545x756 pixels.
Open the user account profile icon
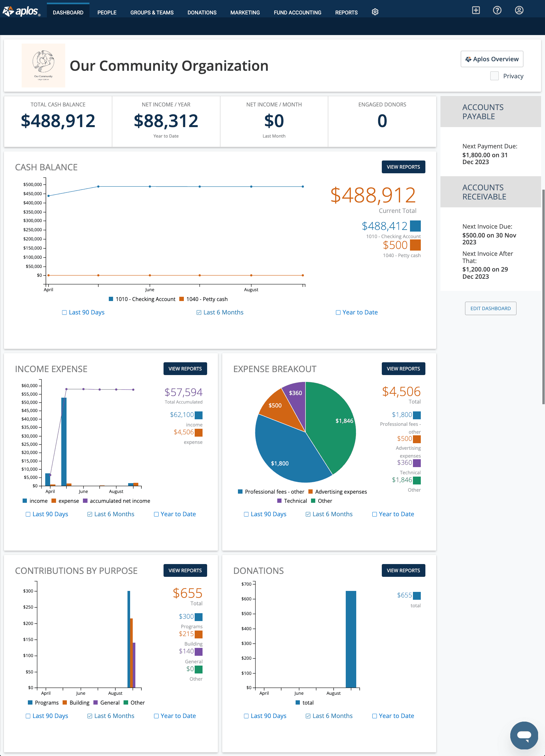519,10
